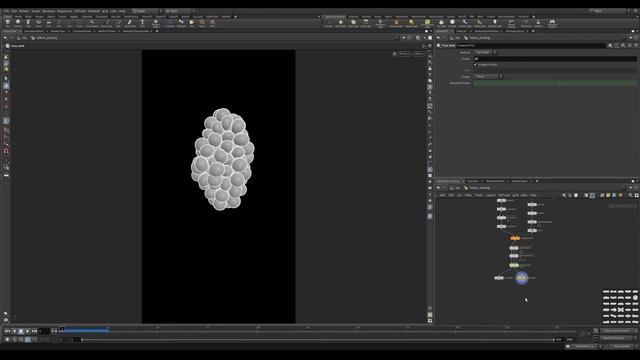Select the Draw Curve shelf tool

(107, 23)
